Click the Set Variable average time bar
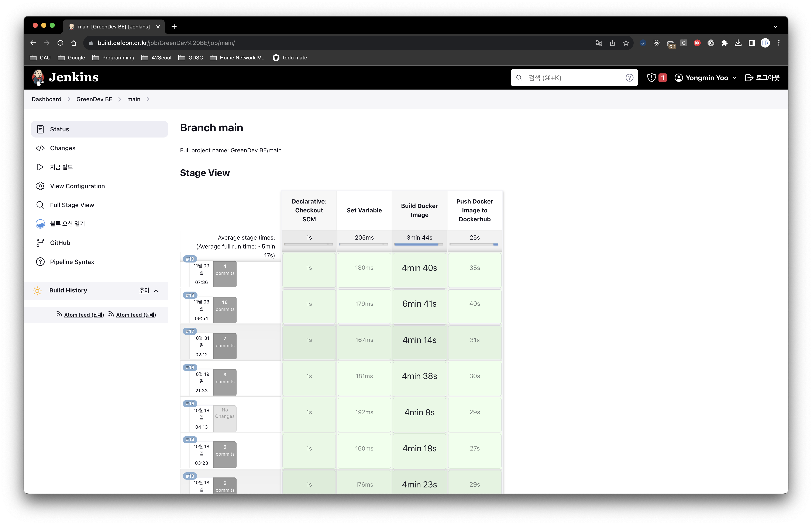This screenshot has height=525, width=812. pyautogui.click(x=364, y=244)
